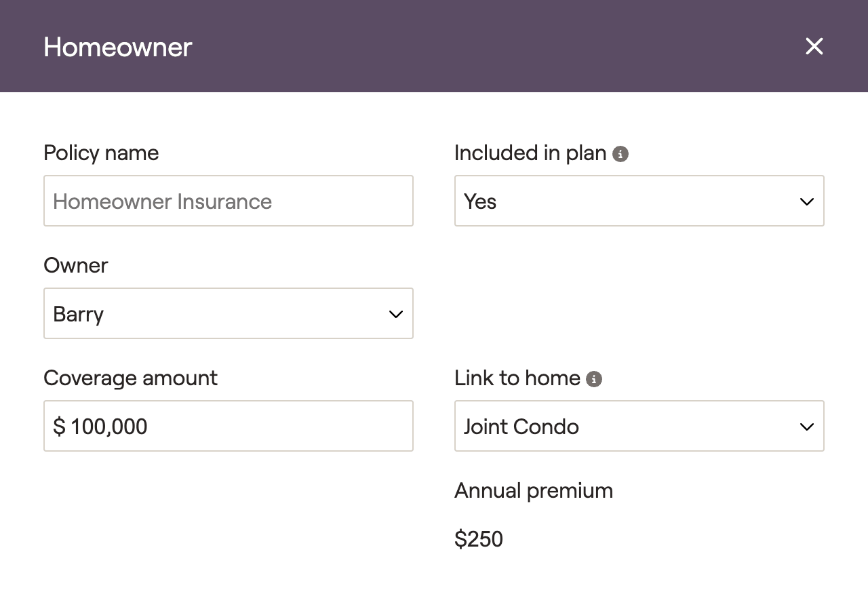868x590 pixels.
Task: Click the info icon beside Included in plan
Action: pyautogui.click(x=620, y=154)
